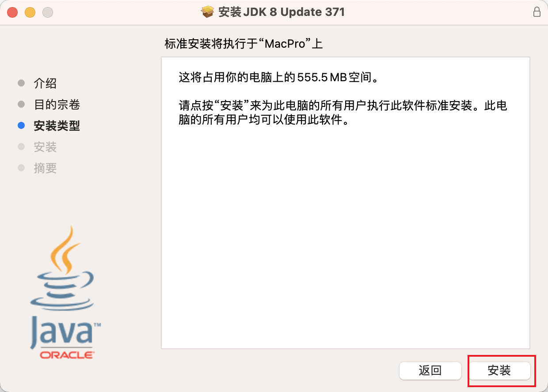This screenshot has height=392, width=548.
Task: Click the 555.5 MB disk space sentence
Action: click(x=278, y=78)
